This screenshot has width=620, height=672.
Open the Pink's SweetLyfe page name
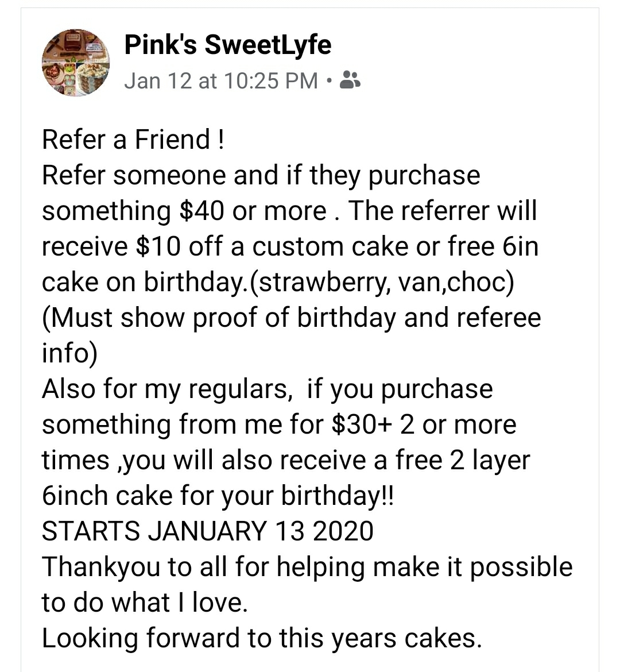pyautogui.click(x=227, y=45)
